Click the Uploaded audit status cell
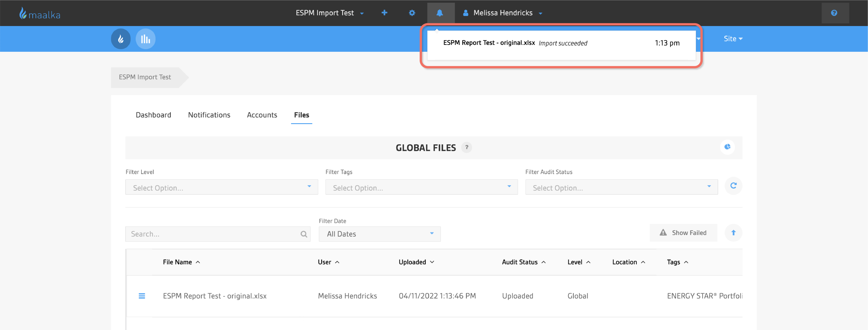868x330 pixels. pyautogui.click(x=518, y=296)
